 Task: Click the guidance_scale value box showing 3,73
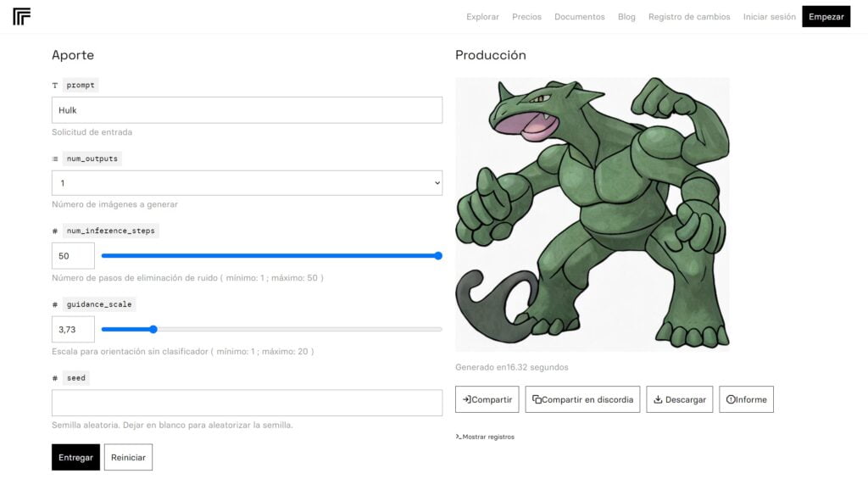[73, 330]
